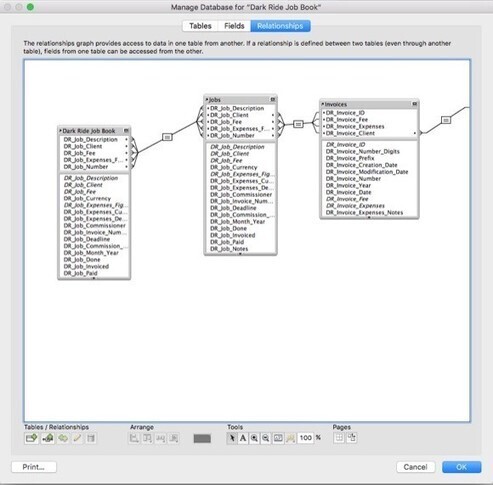
Task: Click DR_Invoice_Date field in Invoices table
Action: click(x=348, y=192)
